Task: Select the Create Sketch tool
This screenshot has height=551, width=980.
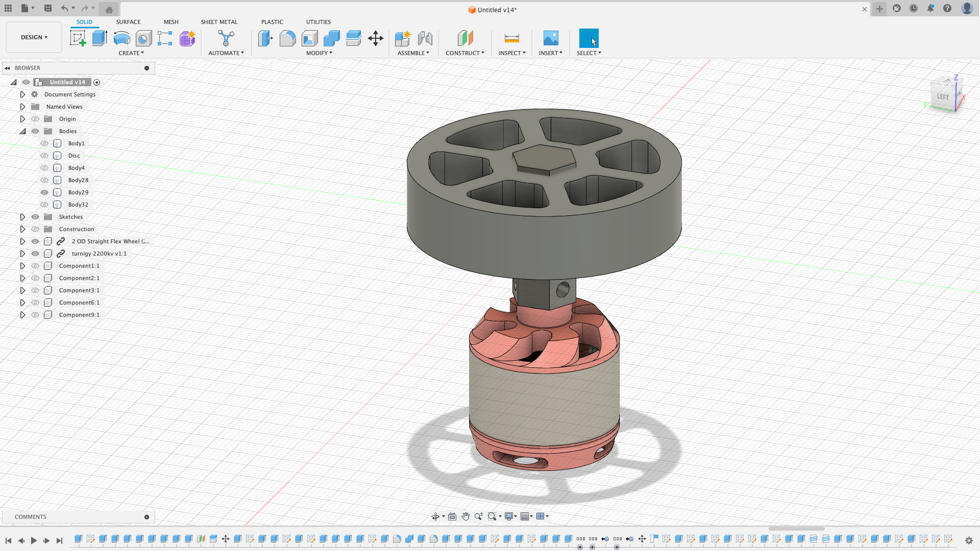Action: 78,38
